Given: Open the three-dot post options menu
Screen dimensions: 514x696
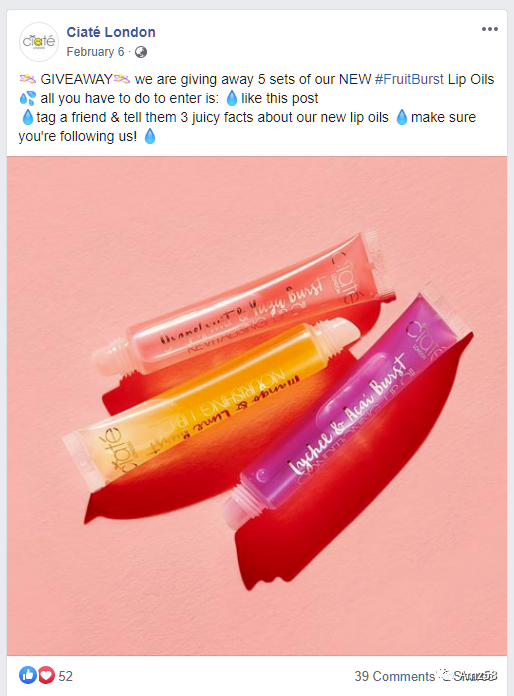Looking at the screenshot, I should click(x=490, y=29).
